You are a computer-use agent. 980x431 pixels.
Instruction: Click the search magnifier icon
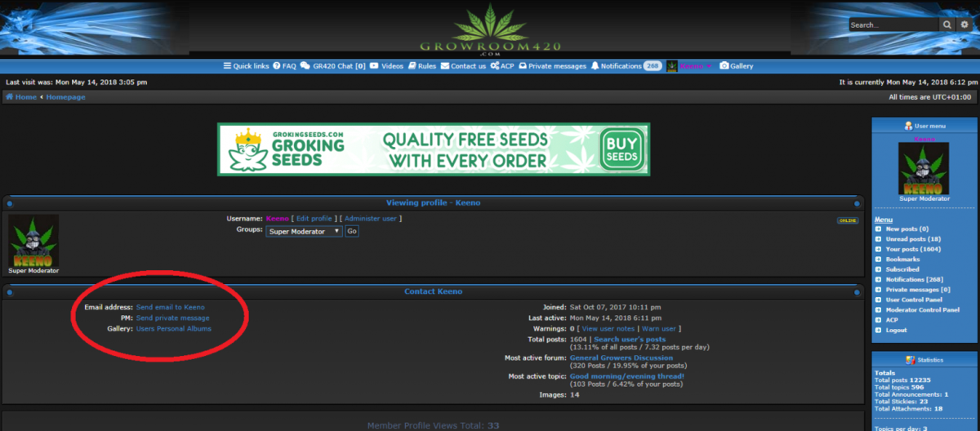coord(947,25)
